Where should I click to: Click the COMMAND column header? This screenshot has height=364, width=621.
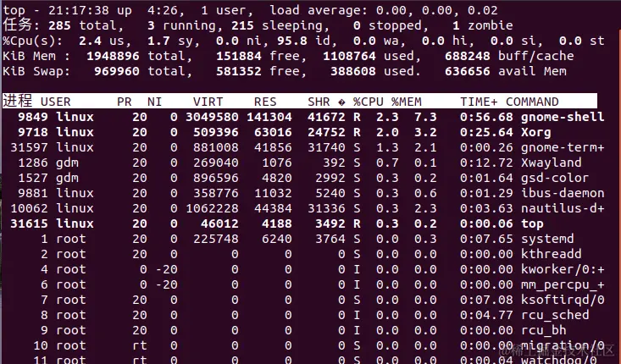click(532, 102)
